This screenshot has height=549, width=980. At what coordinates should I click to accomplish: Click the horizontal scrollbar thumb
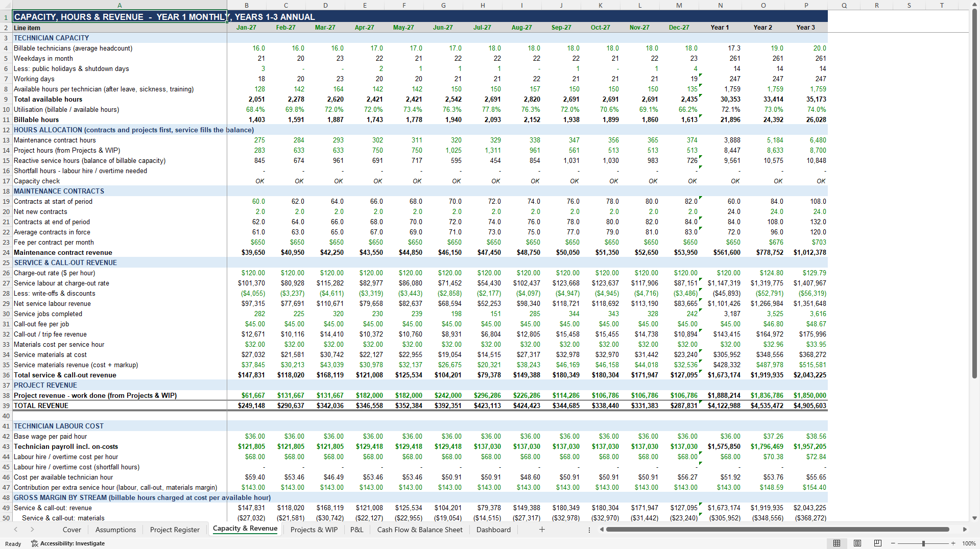click(x=777, y=530)
